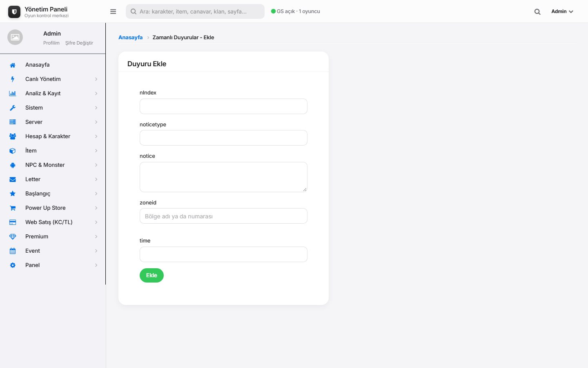This screenshot has height=368, width=588.
Task: Click the star icon for Başlangıç
Action: coord(13,194)
